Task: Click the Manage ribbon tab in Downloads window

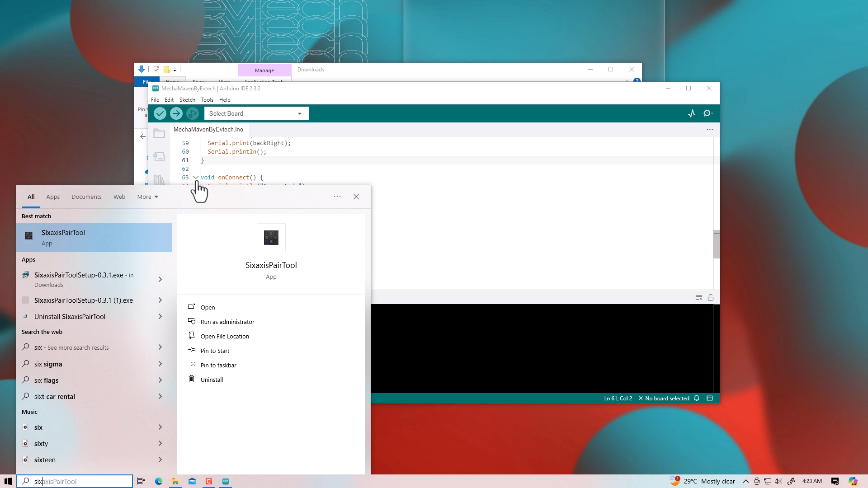Action: click(x=264, y=70)
